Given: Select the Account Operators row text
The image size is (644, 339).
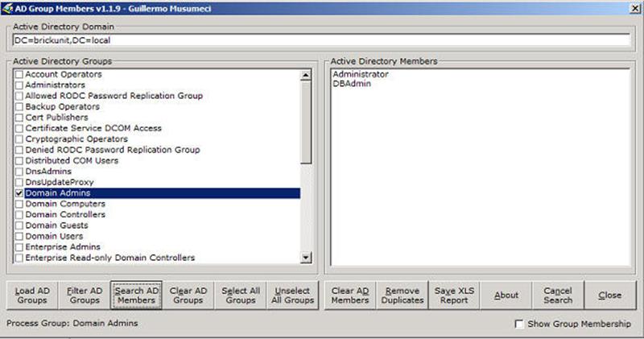Looking at the screenshot, I should (x=64, y=74).
